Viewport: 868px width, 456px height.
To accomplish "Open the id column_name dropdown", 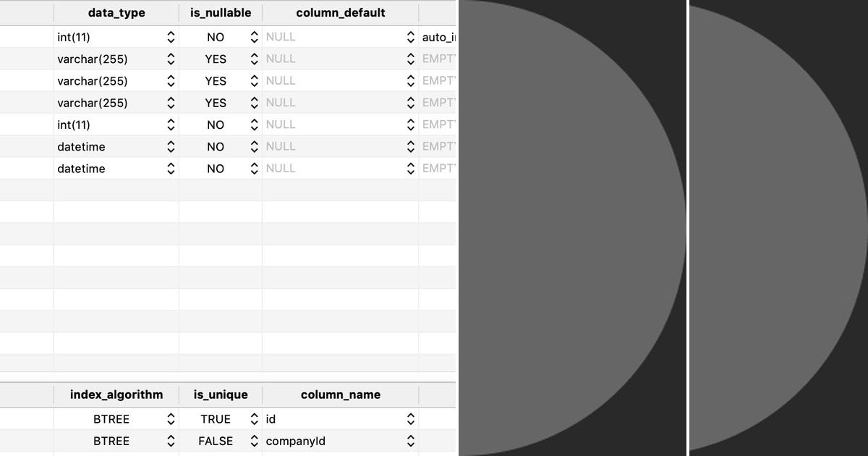I will 410,419.
